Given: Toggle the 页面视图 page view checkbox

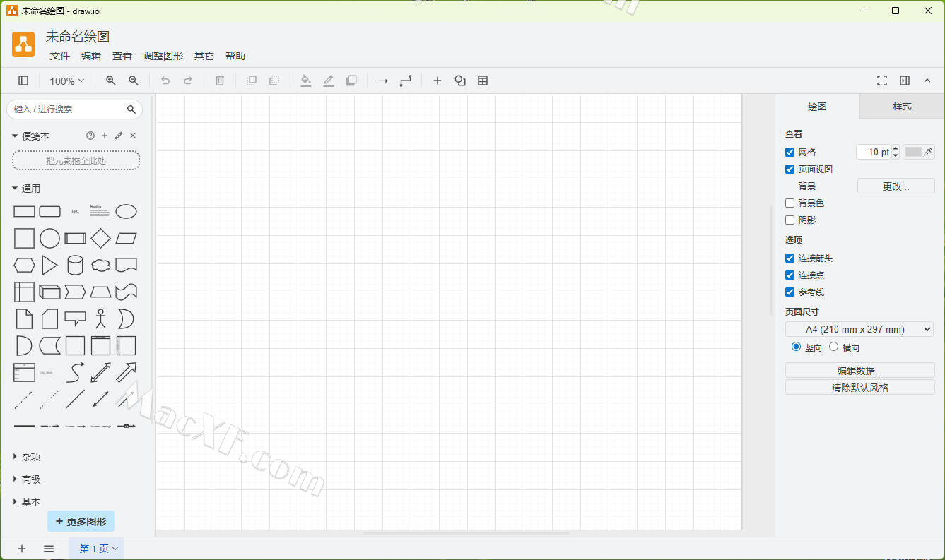Looking at the screenshot, I should 790,169.
